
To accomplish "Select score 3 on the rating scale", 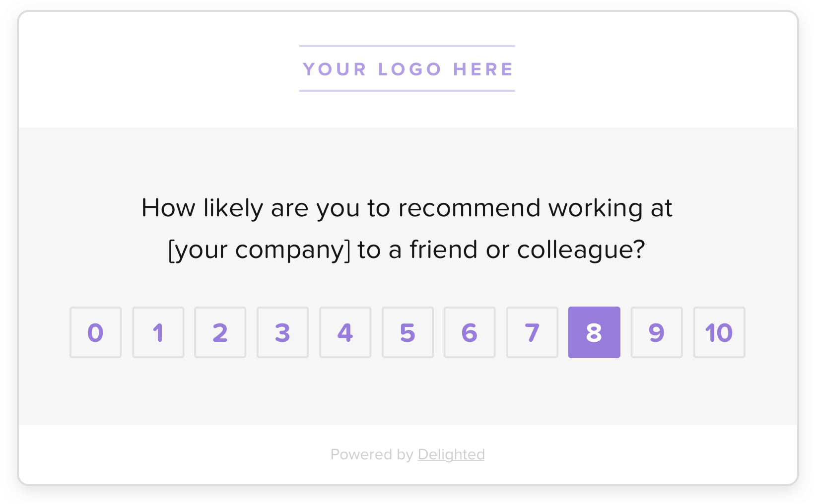I will click(x=282, y=332).
